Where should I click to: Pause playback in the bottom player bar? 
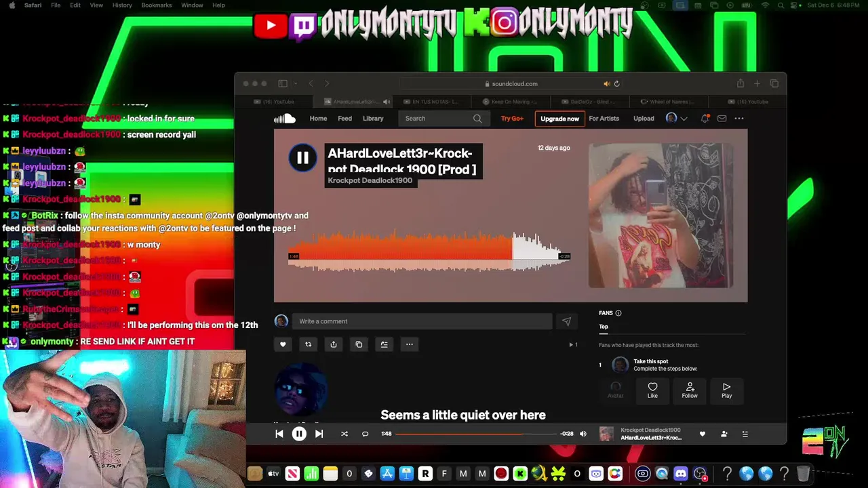299,434
